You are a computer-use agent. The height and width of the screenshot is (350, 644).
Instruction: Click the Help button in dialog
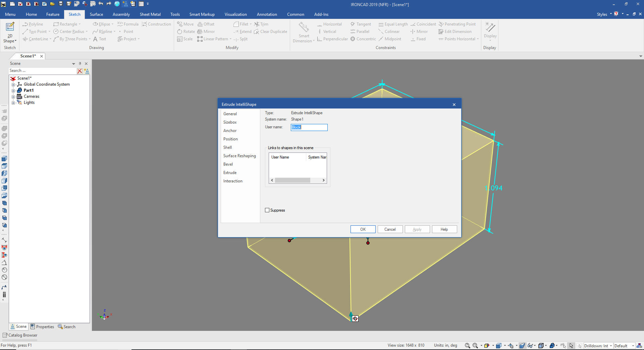pyautogui.click(x=444, y=229)
